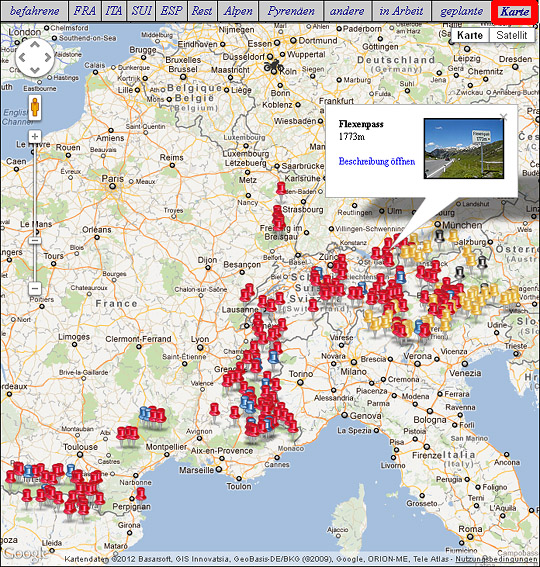Switch to the geplante tab
Viewport: 540px width, 567px height.
coord(462,11)
